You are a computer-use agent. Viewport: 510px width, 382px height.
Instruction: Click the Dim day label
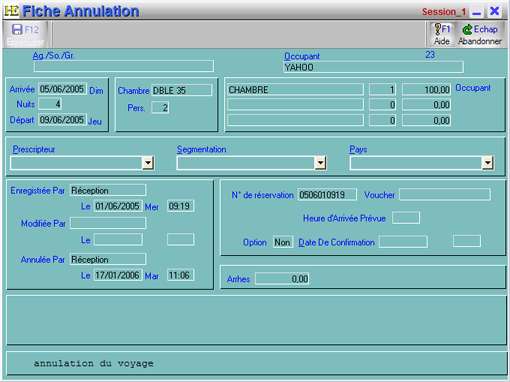(x=96, y=90)
